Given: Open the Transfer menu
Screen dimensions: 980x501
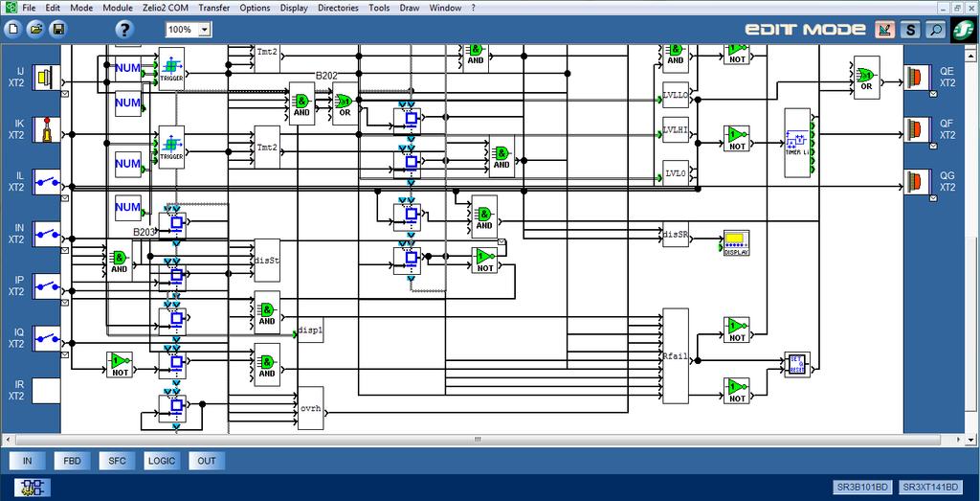Looking at the screenshot, I should pyautogui.click(x=213, y=8).
